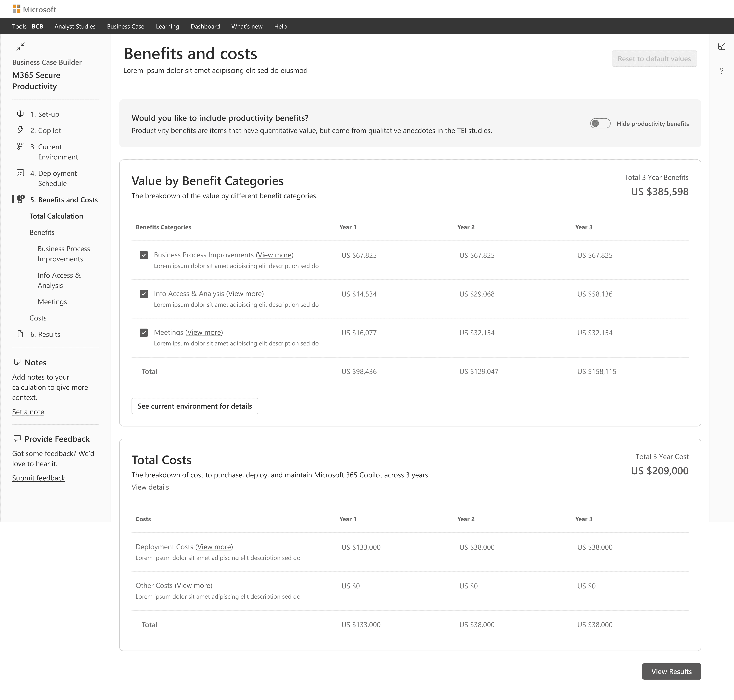The width and height of the screenshot is (734, 700).
Task: Expand View details under Total Costs
Action: (150, 487)
